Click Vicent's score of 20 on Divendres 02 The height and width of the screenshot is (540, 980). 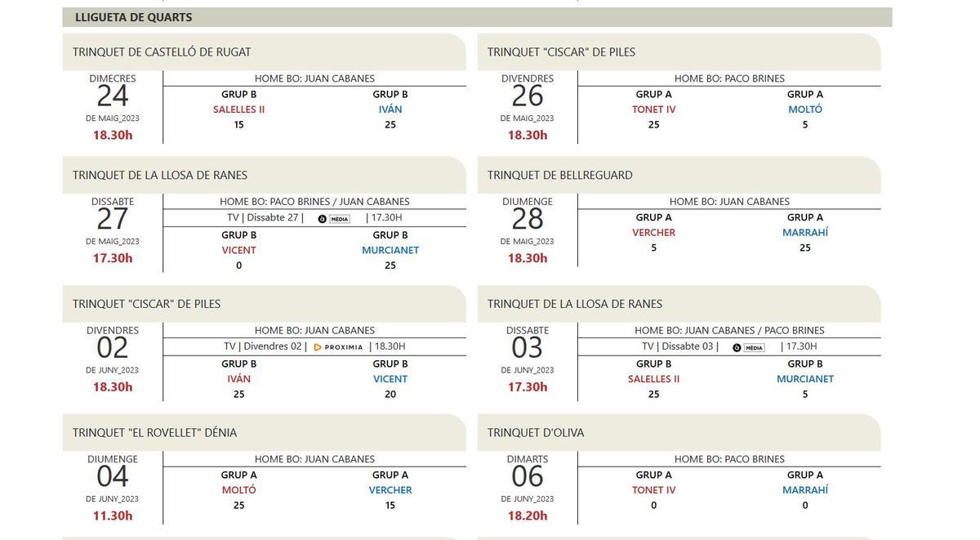[x=390, y=394]
